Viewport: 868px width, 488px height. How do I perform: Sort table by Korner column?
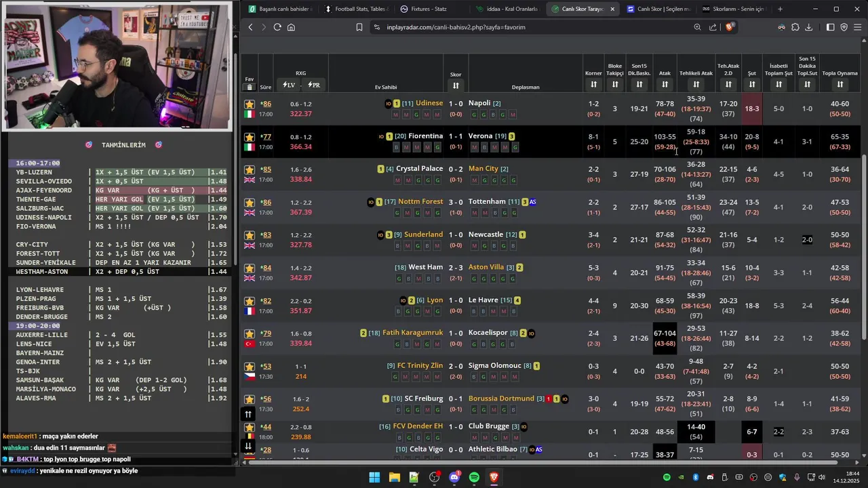coord(593,85)
